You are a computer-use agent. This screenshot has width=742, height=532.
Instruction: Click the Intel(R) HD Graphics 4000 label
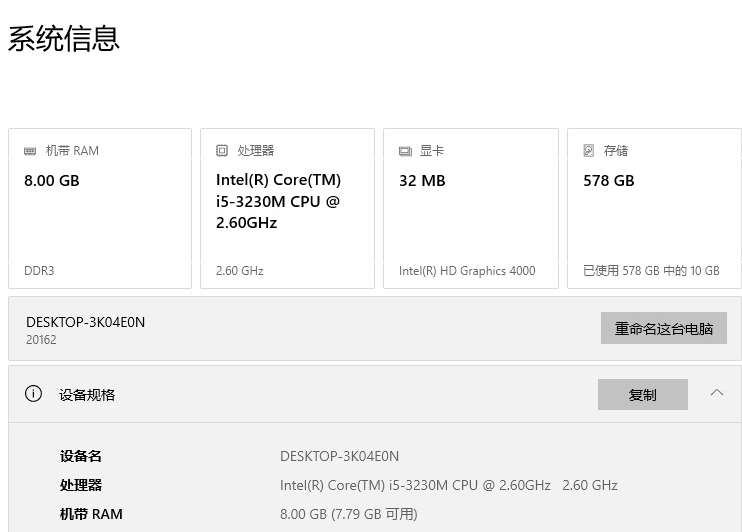point(467,271)
